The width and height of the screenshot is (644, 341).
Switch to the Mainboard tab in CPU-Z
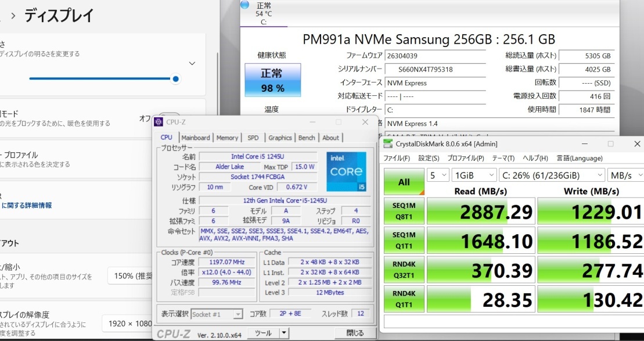point(196,138)
